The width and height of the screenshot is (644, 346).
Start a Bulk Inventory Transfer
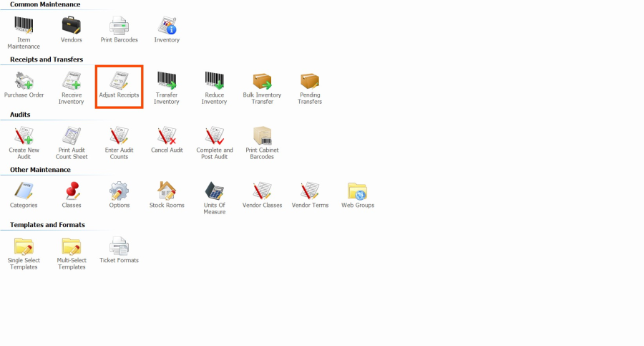pyautogui.click(x=263, y=81)
